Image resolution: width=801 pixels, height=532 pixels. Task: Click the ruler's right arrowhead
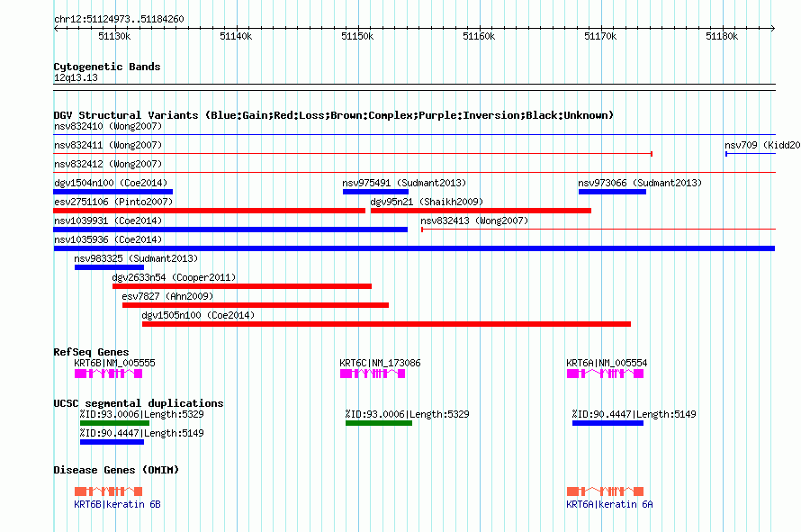772,28
